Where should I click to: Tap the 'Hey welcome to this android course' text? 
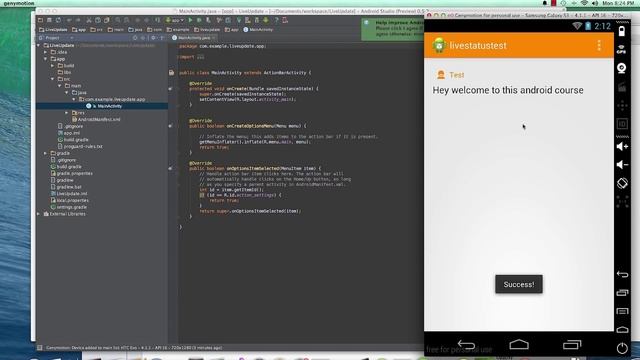click(x=508, y=90)
